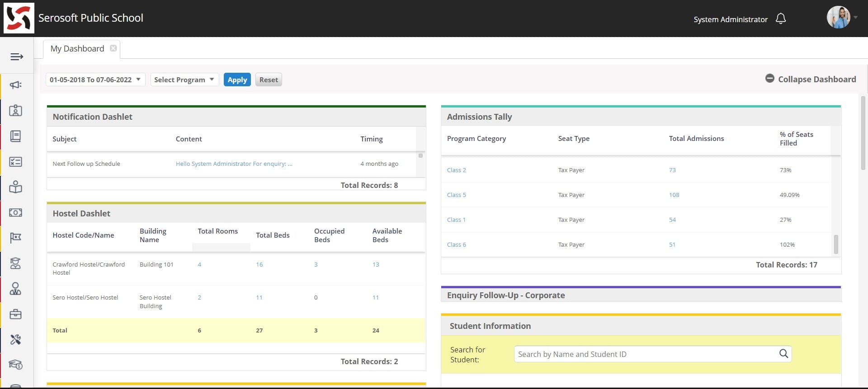This screenshot has width=868, height=389.
Task: Click the money/fees sidebar icon
Action: coord(16,212)
